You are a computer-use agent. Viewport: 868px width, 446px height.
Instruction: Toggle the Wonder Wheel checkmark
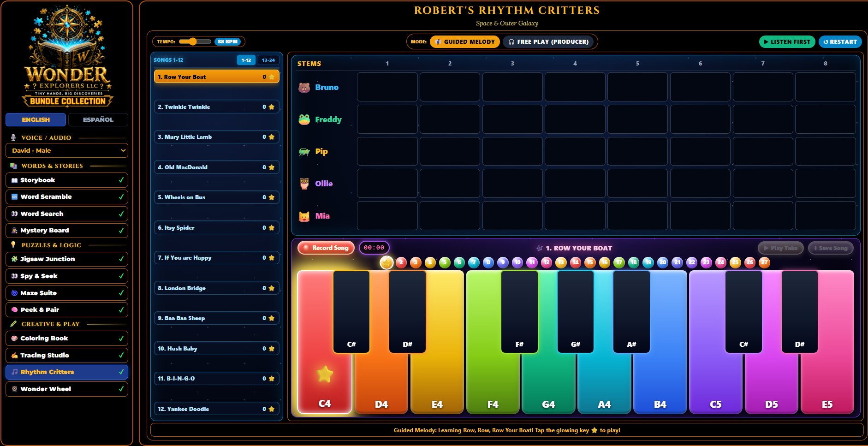tap(121, 389)
